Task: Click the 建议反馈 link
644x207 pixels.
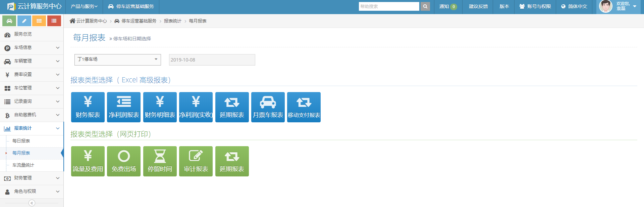Action: [x=478, y=6]
